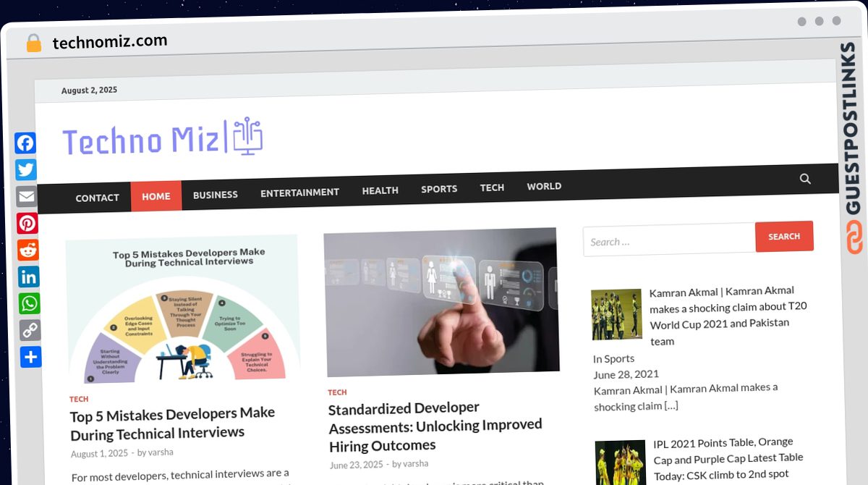Click the technomiz.com address text
868x485 pixels.
(x=110, y=42)
